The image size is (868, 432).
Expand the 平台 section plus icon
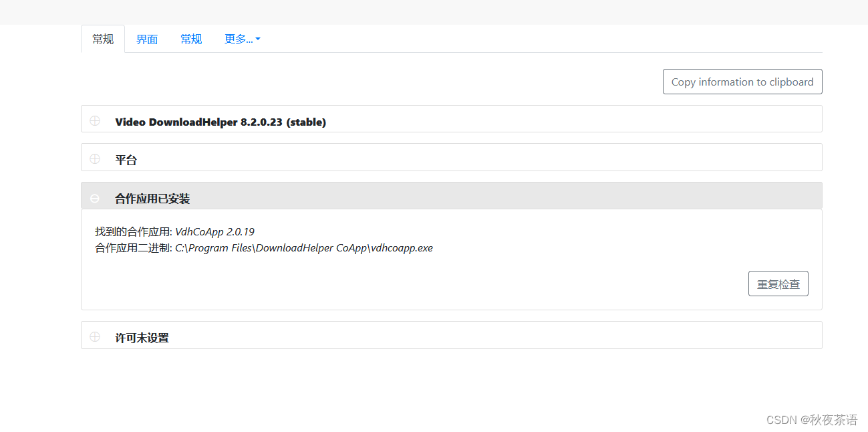click(95, 159)
